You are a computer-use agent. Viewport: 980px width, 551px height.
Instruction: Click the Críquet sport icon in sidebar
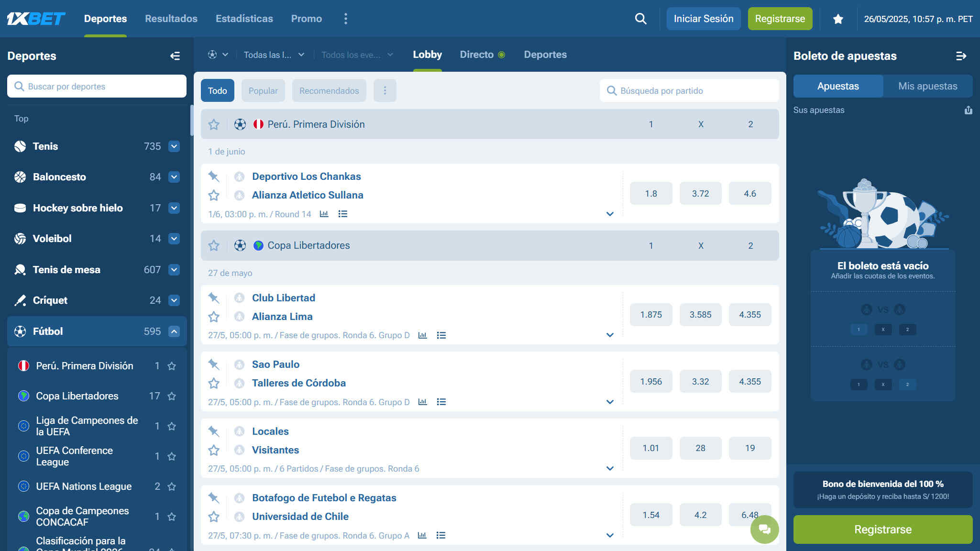(20, 300)
